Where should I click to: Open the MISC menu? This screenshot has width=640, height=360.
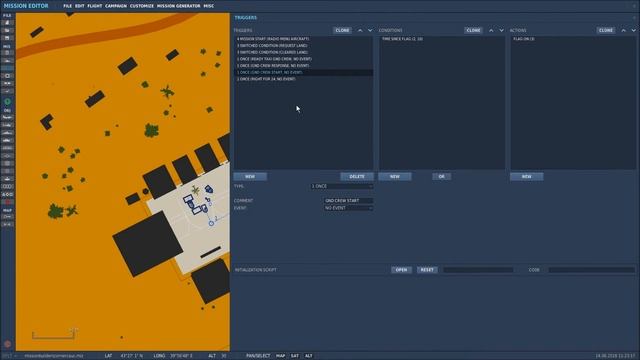click(209, 6)
